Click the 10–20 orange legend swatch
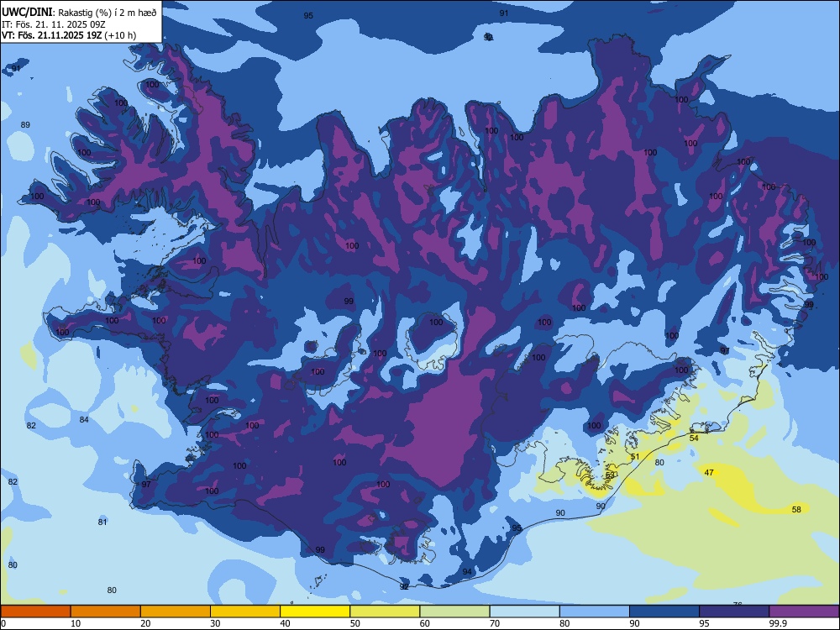The height and width of the screenshot is (630, 840). click(x=106, y=612)
